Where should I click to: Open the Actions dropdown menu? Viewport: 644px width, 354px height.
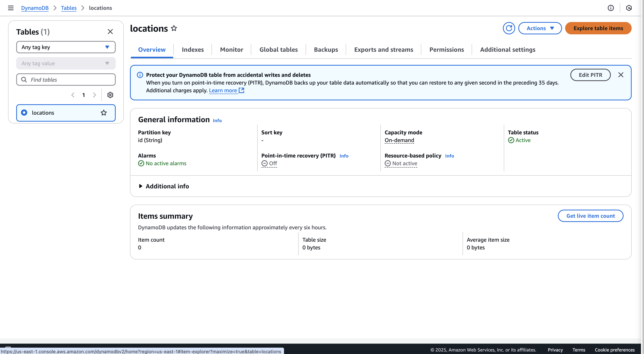point(540,28)
